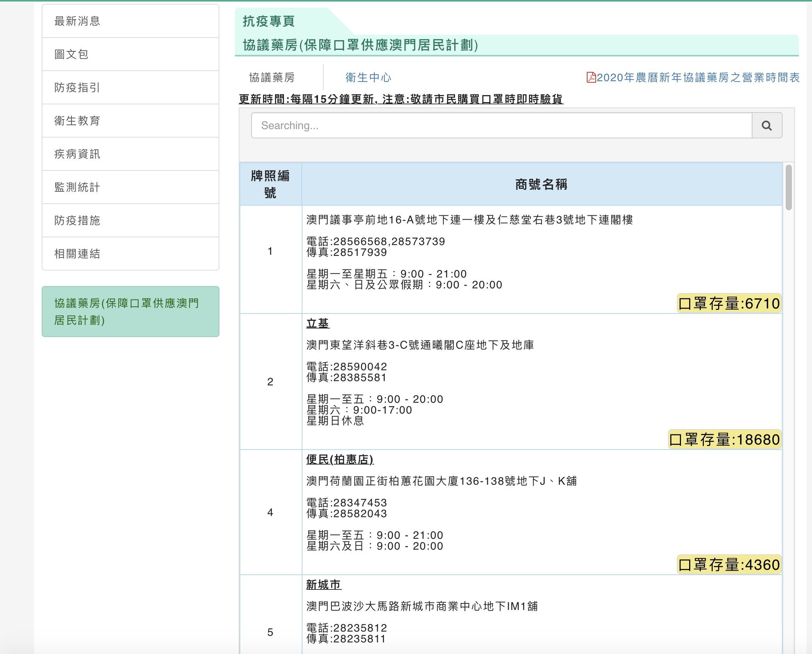
Task: Click the pharmacy table vertical scrollbar
Action: (x=788, y=187)
